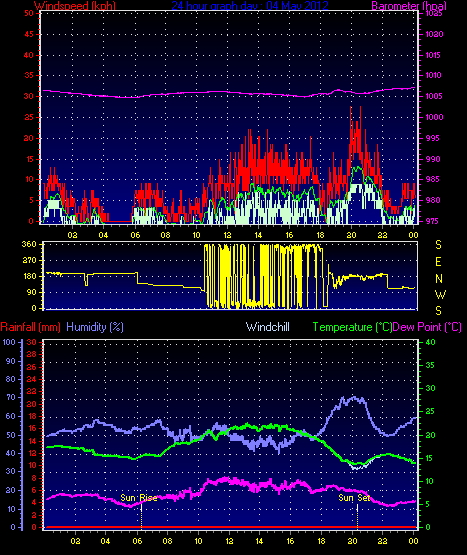Viewport: 467px width, 555px height.
Task: Click the Windspeed (kph) axis title
Action: click(x=75, y=5)
